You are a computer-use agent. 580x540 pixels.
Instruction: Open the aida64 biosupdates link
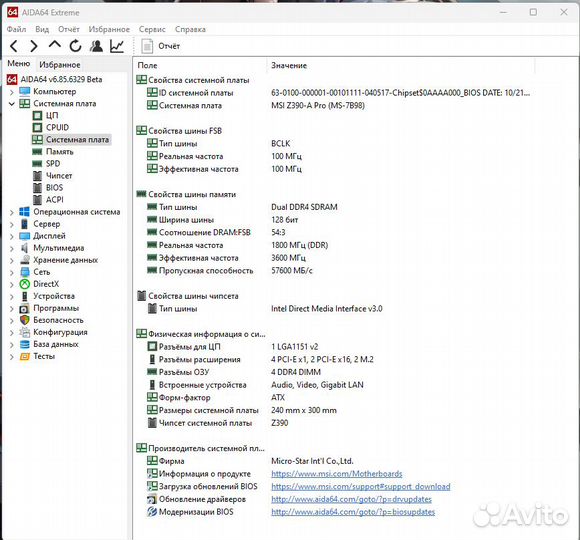point(353,512)
